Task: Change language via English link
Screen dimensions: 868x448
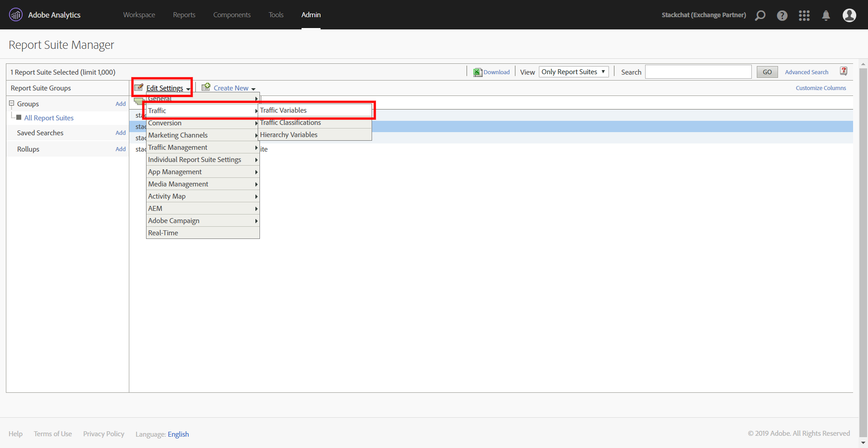Action: [x=178, y=434]
